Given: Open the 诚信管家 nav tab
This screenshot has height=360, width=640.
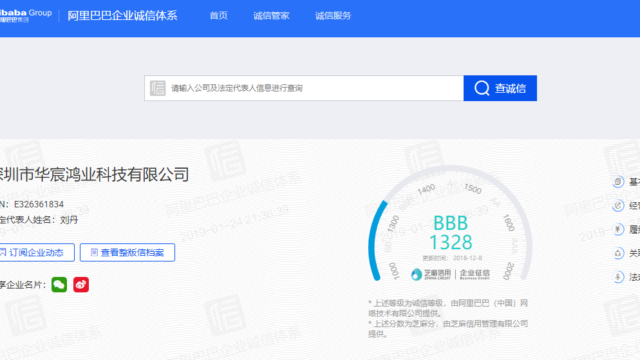Looking at the screenshot, I should click(x=271, y=16).
